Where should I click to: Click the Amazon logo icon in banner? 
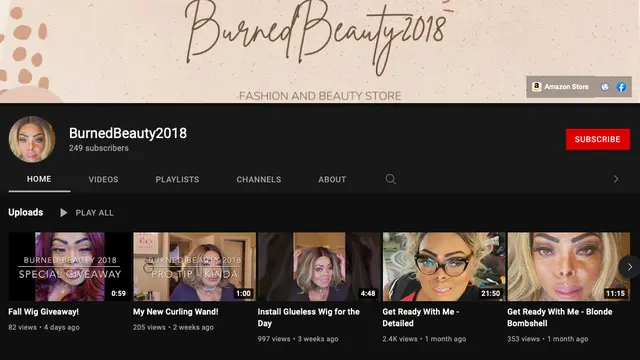pos(536,87)
